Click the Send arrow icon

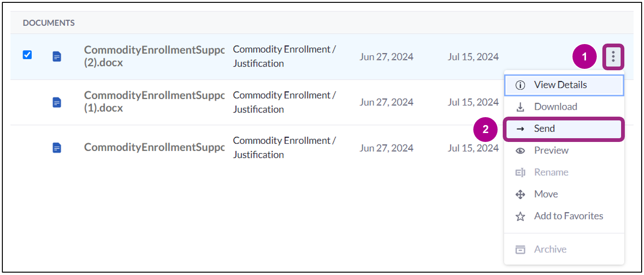point(521,128)
